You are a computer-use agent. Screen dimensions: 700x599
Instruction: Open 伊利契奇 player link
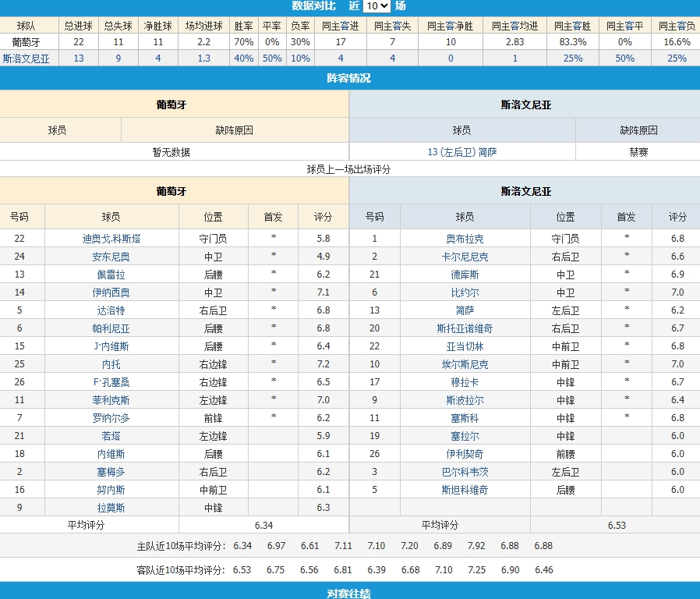[465, 454]
